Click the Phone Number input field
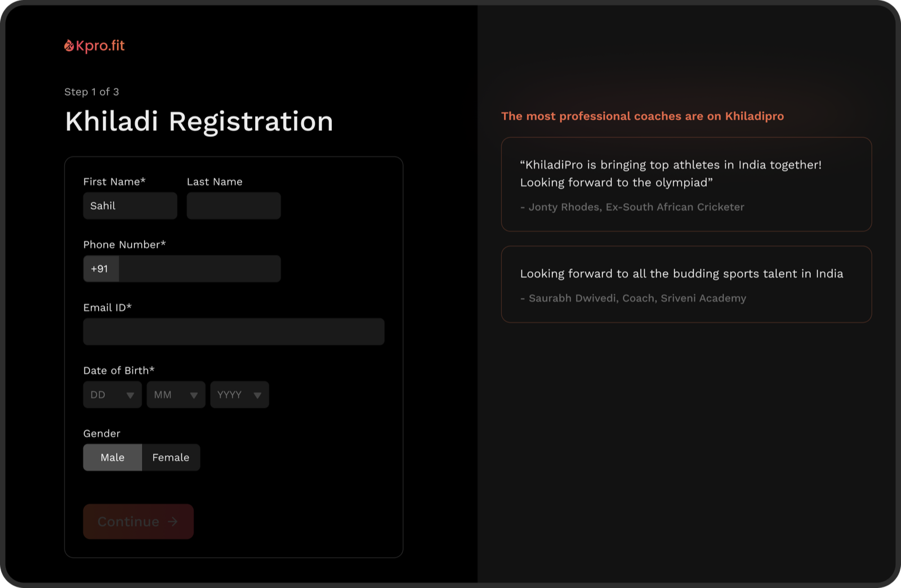 [200, 269]
